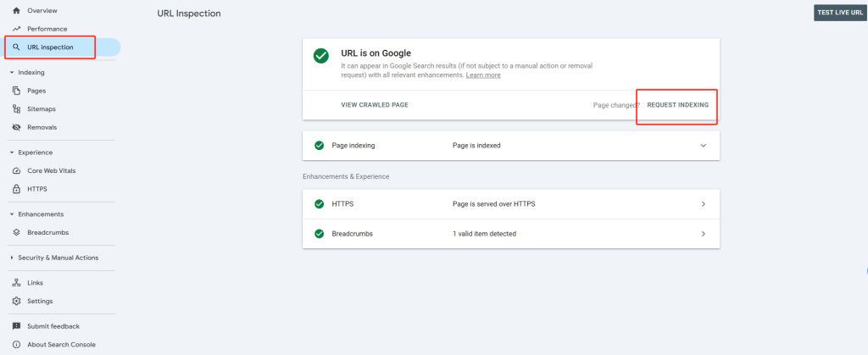The image size is (868, 355).
Task: Expand the Page indexing details chevron
Action: tap(703, 145)
